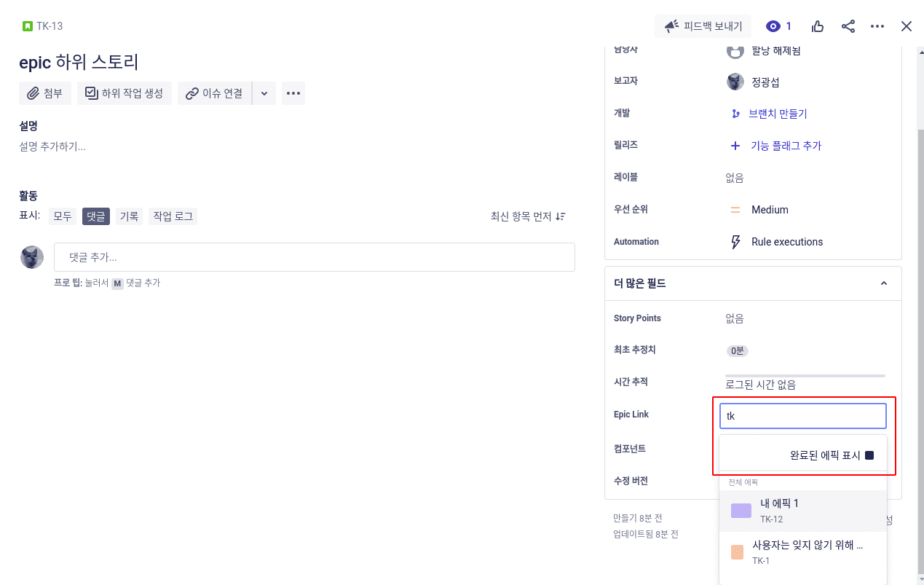Click the 0분 original estimate badge

click(x=737, y=350)
